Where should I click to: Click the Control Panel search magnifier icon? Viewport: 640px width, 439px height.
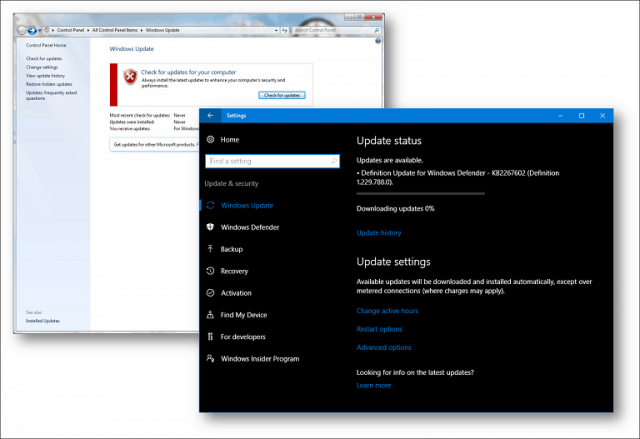(x=377, y=30)
